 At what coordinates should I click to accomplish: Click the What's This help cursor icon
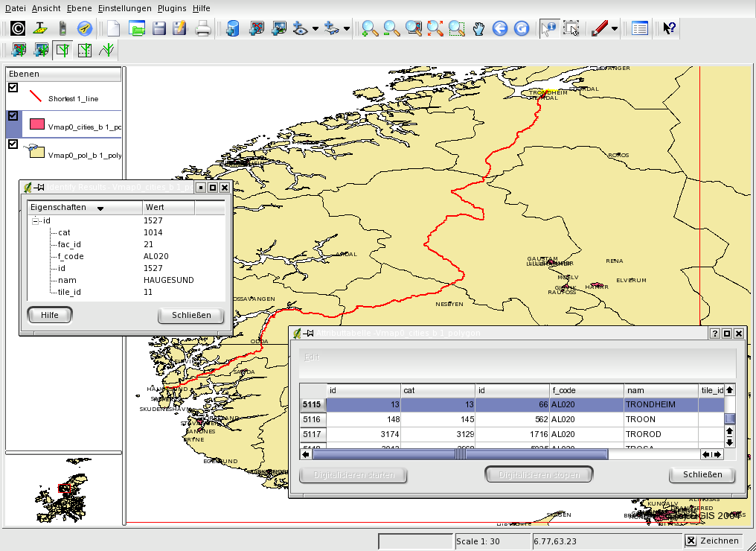669,29
